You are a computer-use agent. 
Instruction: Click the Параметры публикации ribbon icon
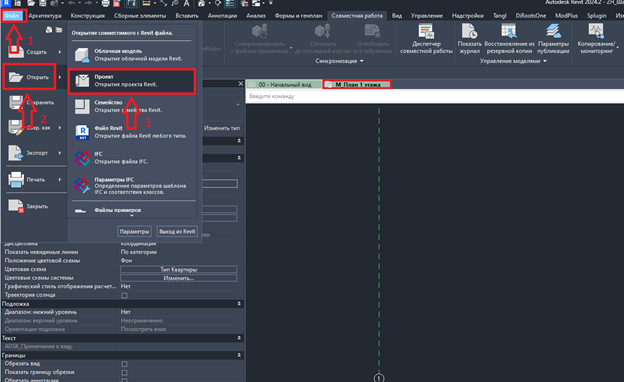(553, 31)
